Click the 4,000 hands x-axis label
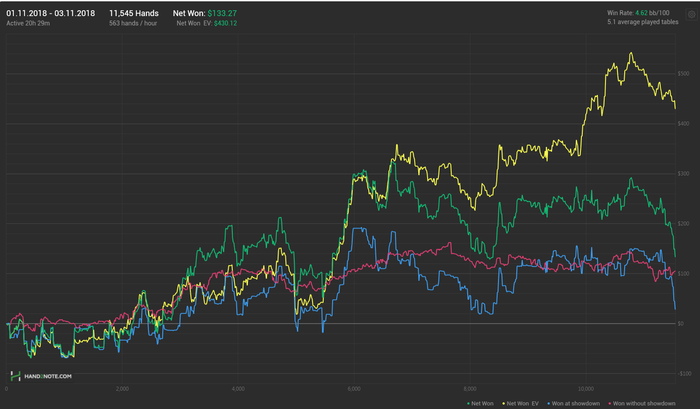This screenshot has height=409, width=700. 238,389
